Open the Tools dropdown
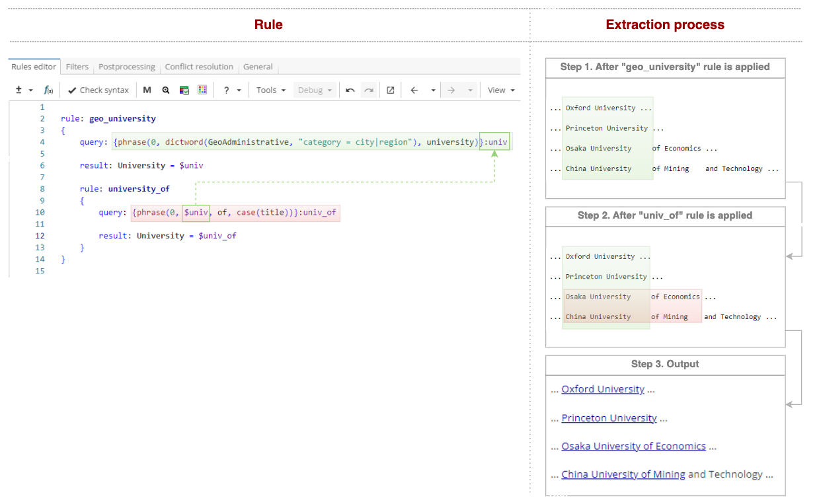Viewport: 819px width, 504px height. pos(270,90)
